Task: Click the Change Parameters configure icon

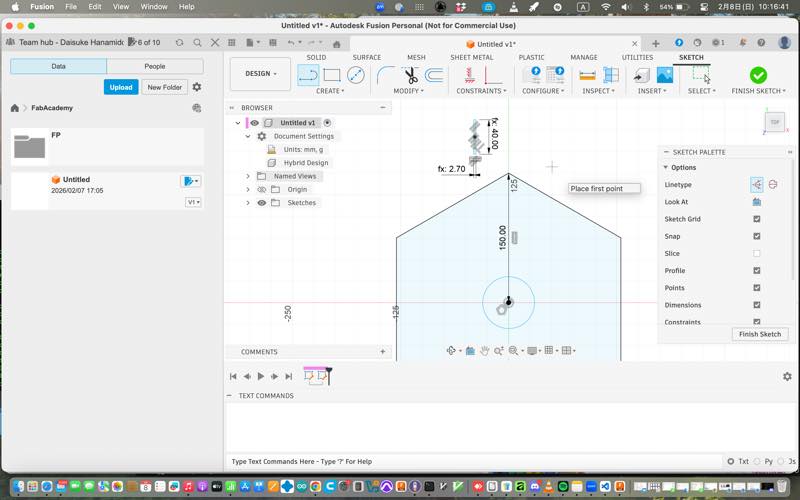Action: pos(531,75)
